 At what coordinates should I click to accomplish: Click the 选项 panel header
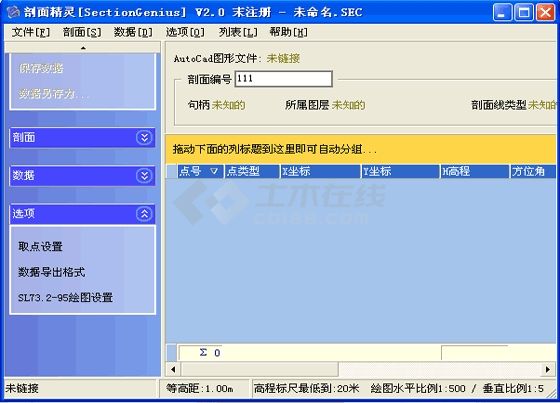(x=82, y=214)
